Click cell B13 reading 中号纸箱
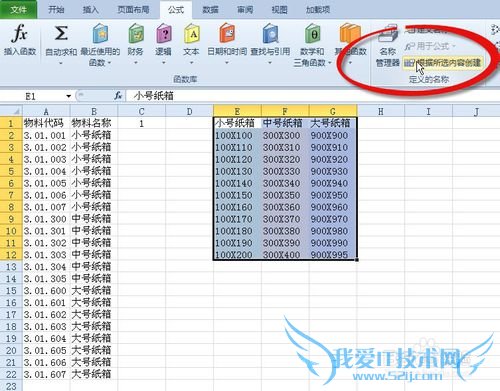This screenshot has height=391, width=500. click(94, 267)
